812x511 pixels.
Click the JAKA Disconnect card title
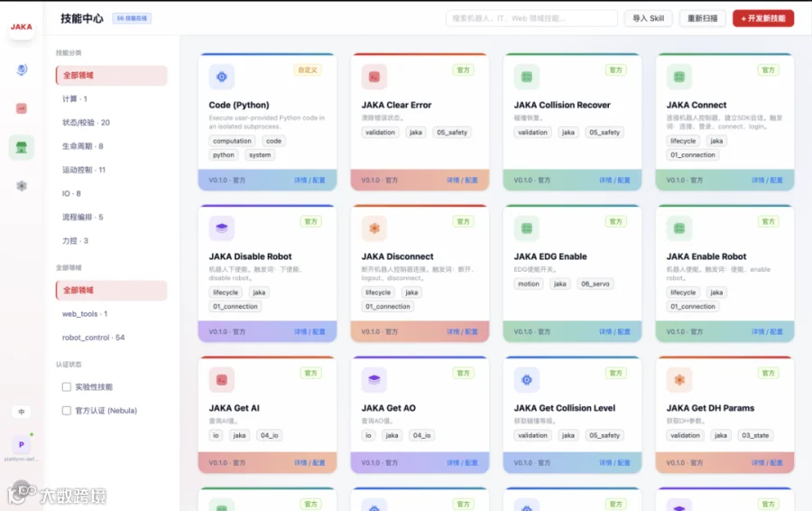397,256
